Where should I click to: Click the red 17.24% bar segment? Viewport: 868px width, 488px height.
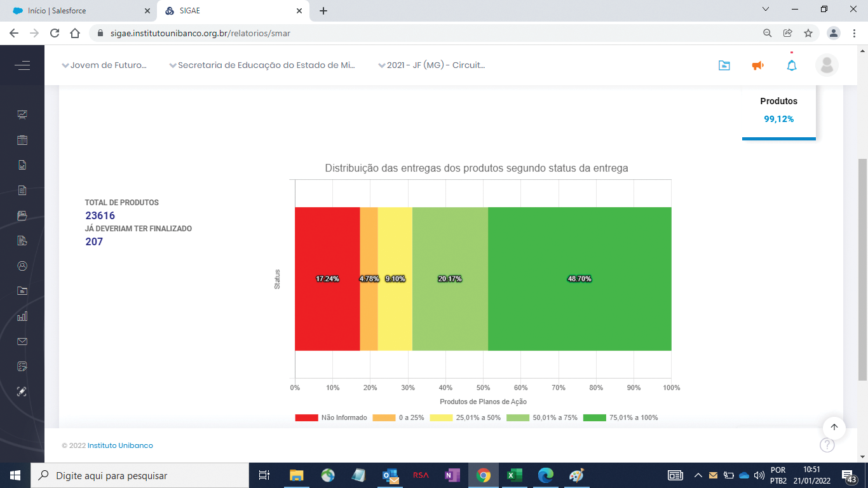click(x=327, y=279)
